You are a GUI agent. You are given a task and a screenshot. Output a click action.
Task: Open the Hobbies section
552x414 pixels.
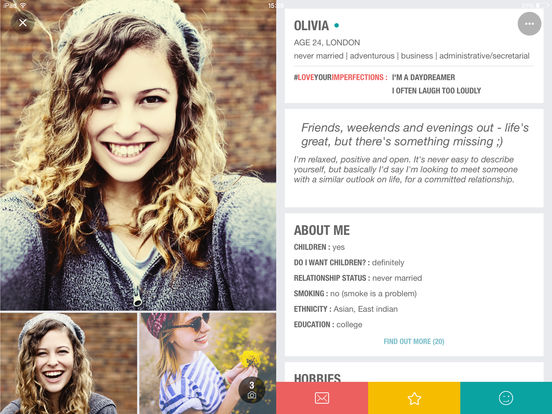317,377
